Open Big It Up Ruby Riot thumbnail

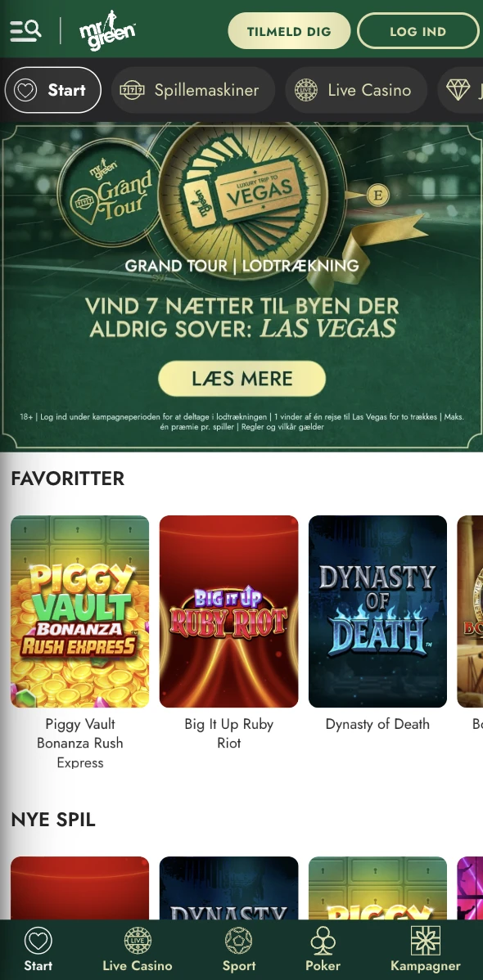(229, 611)
